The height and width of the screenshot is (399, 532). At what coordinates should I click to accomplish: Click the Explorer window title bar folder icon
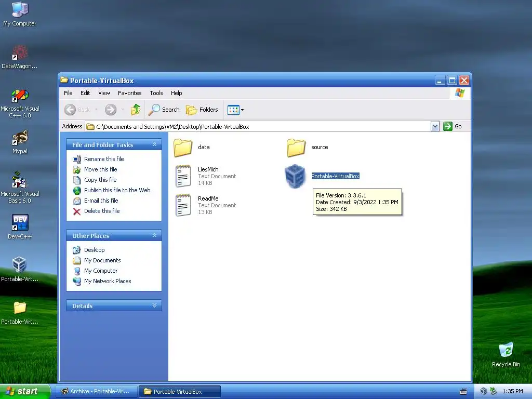tap(64, 80)
